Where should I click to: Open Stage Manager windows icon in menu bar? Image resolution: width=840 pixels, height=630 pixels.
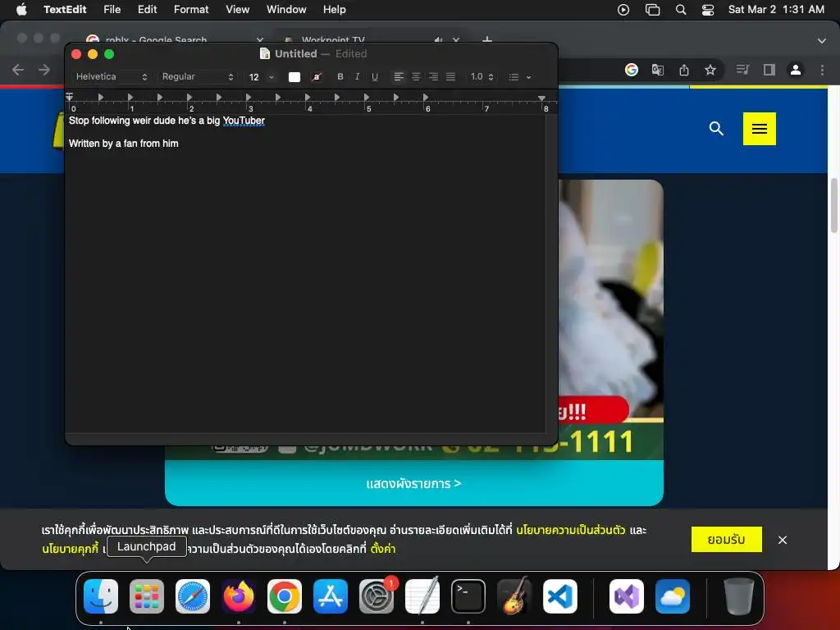[652, 10]
